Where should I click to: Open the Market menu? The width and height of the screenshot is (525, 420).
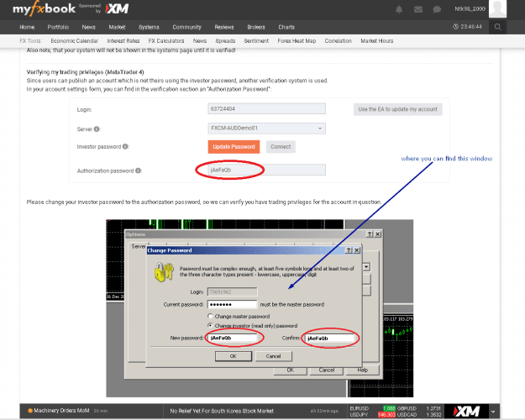click(x=118, y=27)
